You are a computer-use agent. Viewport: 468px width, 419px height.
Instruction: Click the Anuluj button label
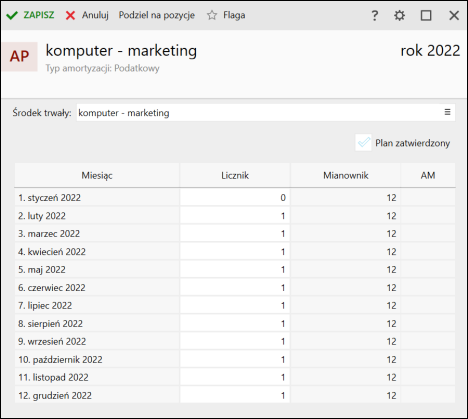point(95,15)
